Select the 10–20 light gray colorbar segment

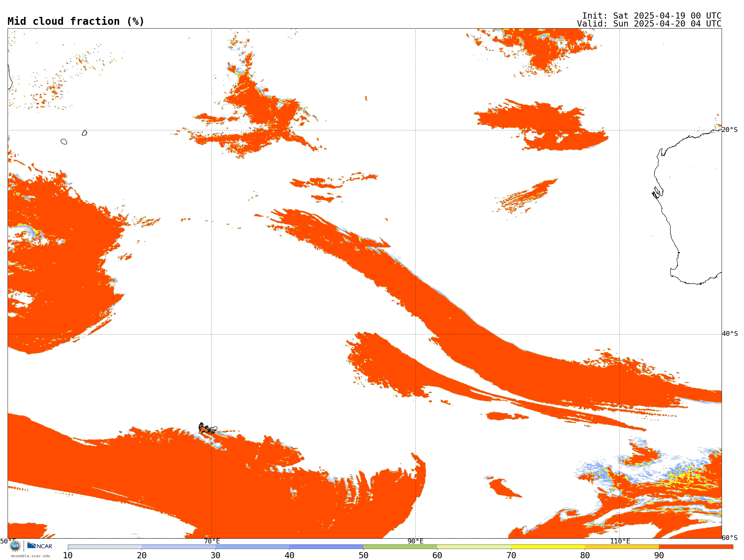(105, 547)
